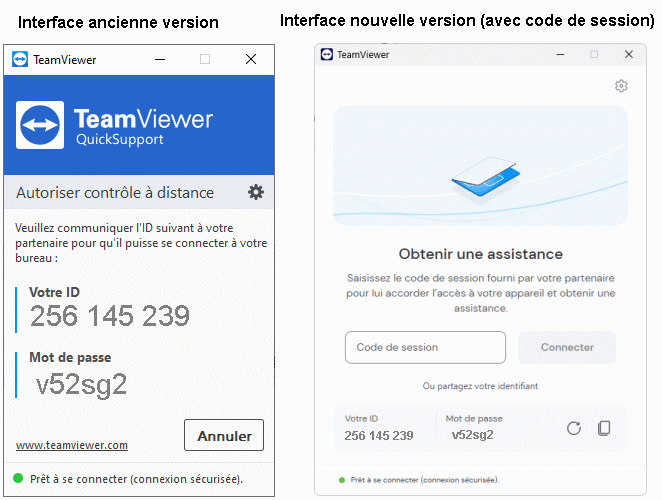662x500 pixels.
Task: Click 'Interface nouvelle version' caption
Action: coord(467,20)
